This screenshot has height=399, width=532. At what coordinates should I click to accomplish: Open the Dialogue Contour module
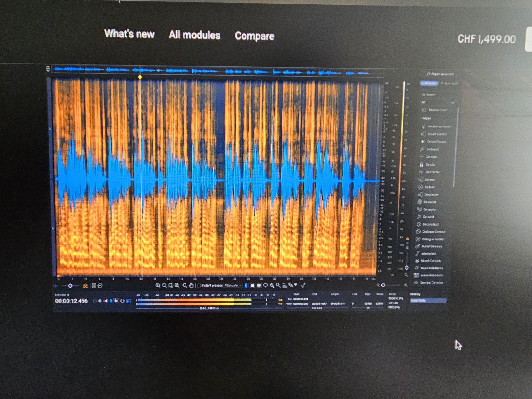(431, 232)
